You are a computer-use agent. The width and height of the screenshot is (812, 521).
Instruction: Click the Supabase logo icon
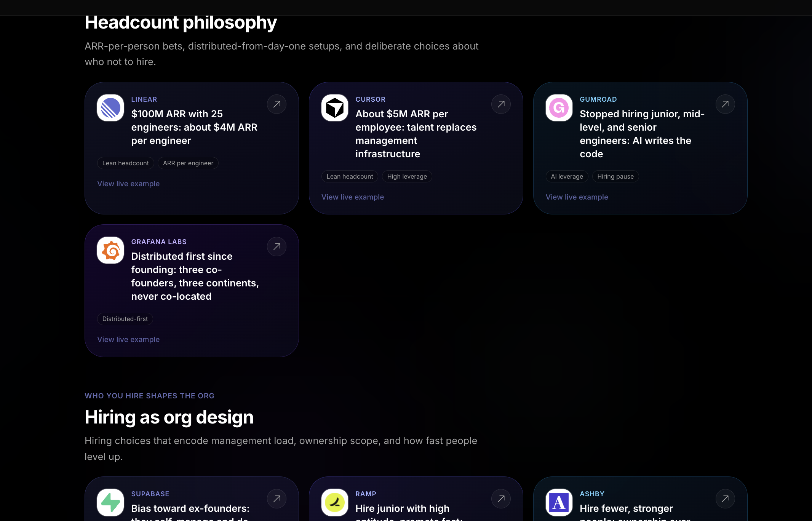(110, 502)
